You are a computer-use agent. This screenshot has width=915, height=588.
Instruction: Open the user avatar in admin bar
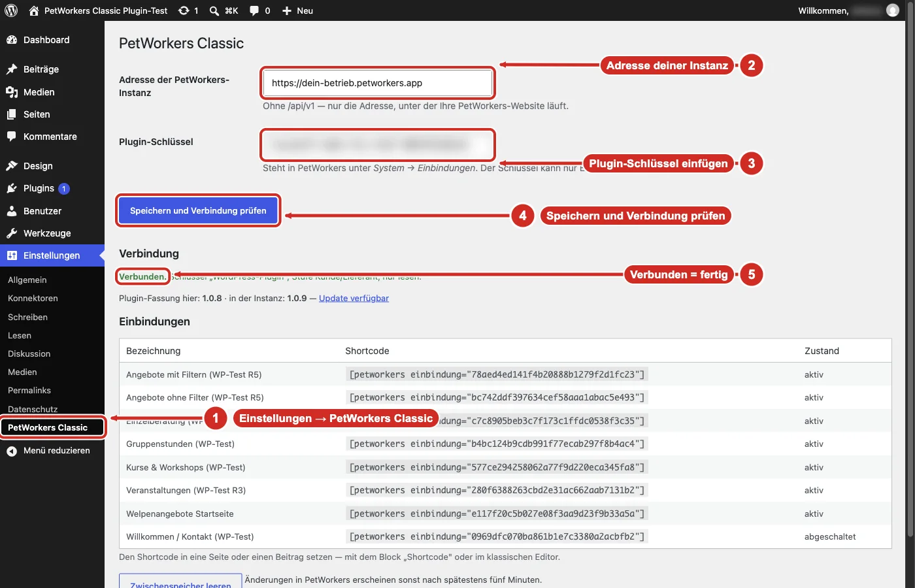tap(893, 10)
